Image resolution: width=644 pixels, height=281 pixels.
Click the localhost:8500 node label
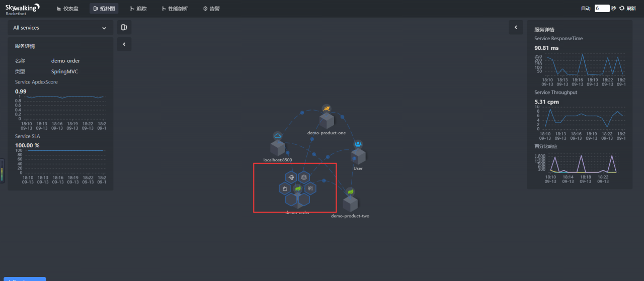pos(278,160)
